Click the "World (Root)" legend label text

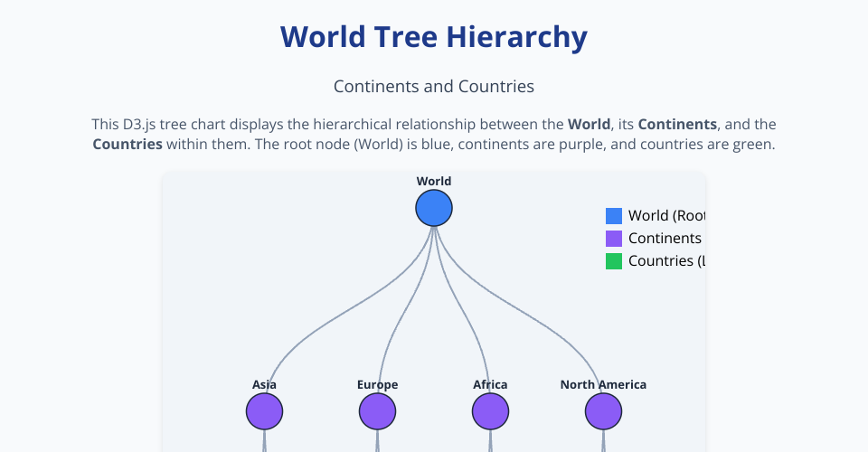tap(666, 216)
